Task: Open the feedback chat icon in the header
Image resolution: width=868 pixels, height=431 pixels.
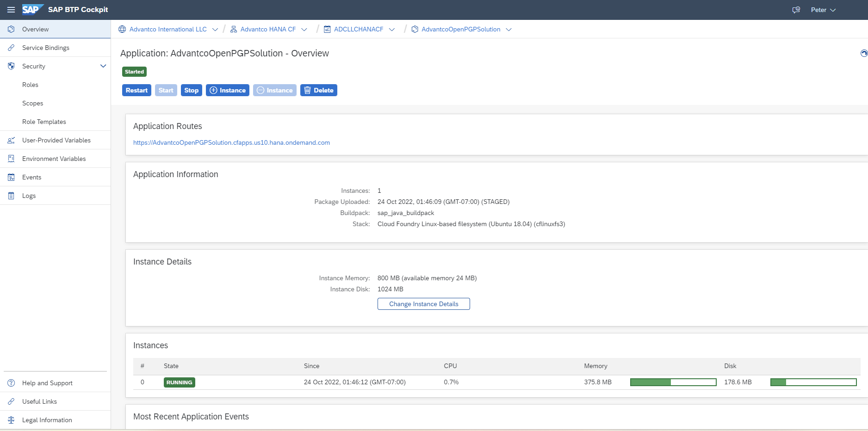Action: pyautogui.click(x=796, y=9)
